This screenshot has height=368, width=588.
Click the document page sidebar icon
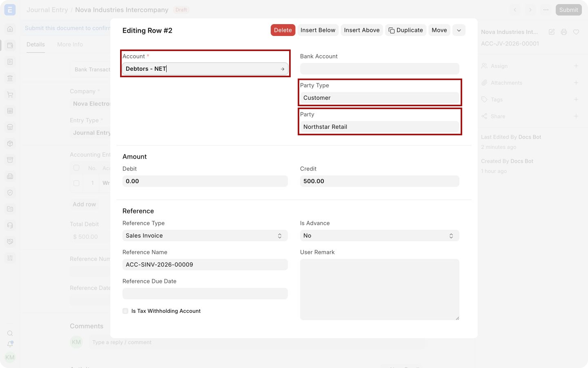(x=10, y=62)
